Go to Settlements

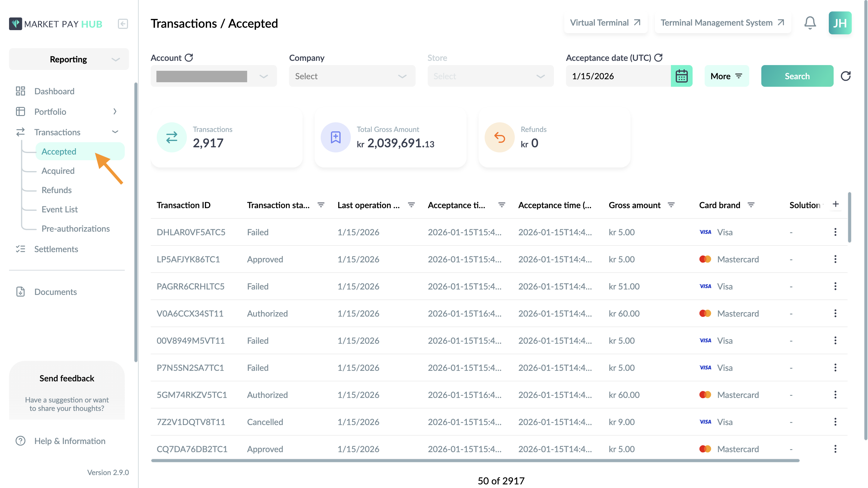pos(56,249)
